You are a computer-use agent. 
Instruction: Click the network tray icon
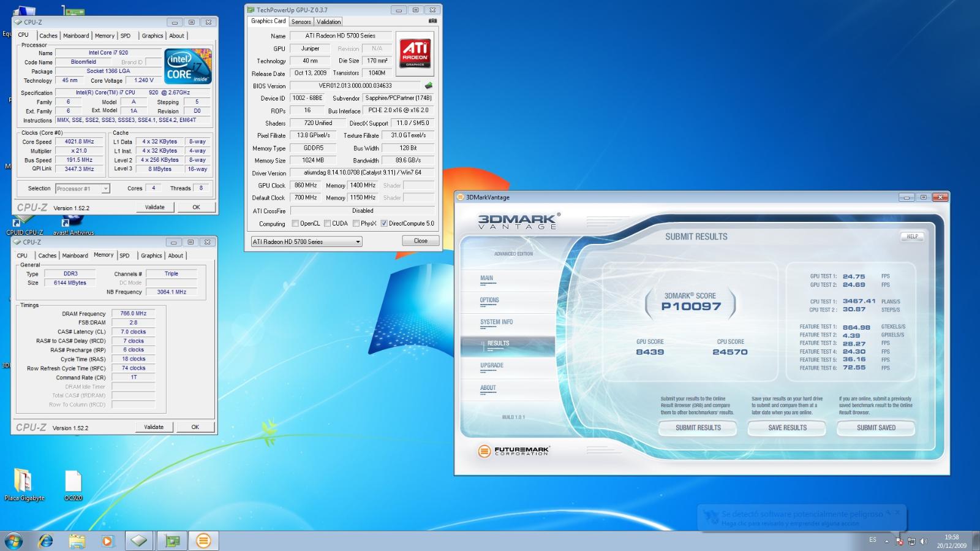[x=911, y=541]
